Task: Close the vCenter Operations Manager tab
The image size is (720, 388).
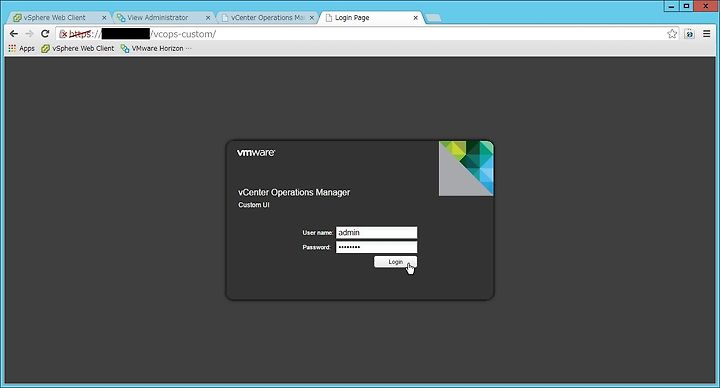Action: pyautogui.click(x=312, y=18)
